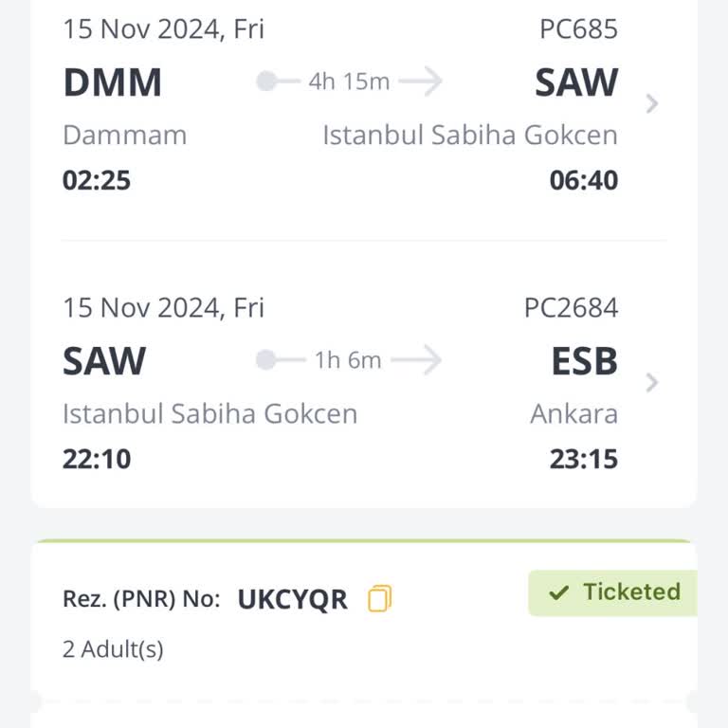
Task: Tap the 06:40 arrival time at SAW
Action: coord(583,180)
